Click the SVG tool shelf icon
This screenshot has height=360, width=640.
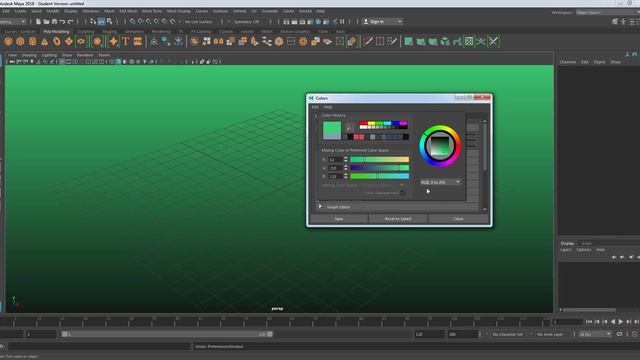point(138,41)
